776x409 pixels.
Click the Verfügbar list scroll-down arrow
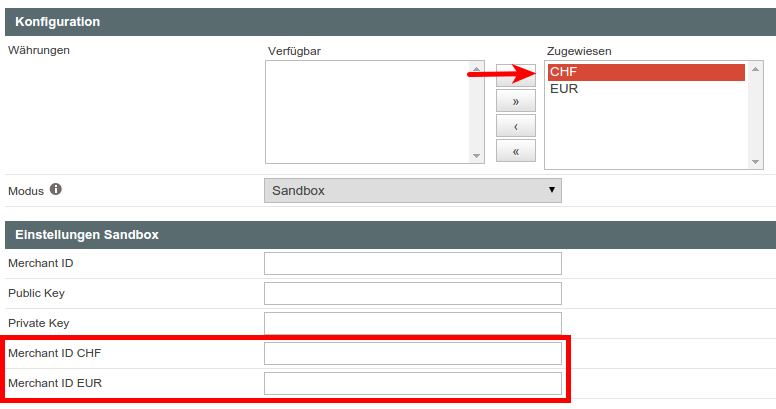(x=477, y=155)
